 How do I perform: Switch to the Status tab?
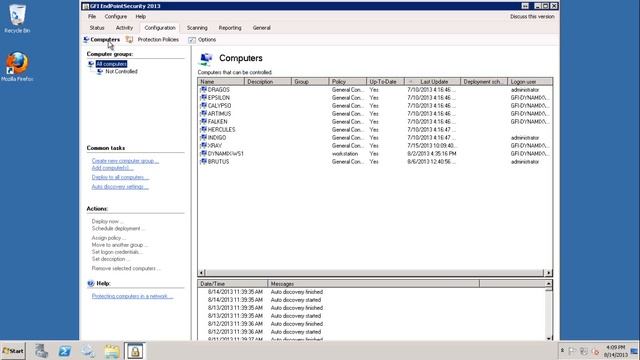tap(97, 28)
